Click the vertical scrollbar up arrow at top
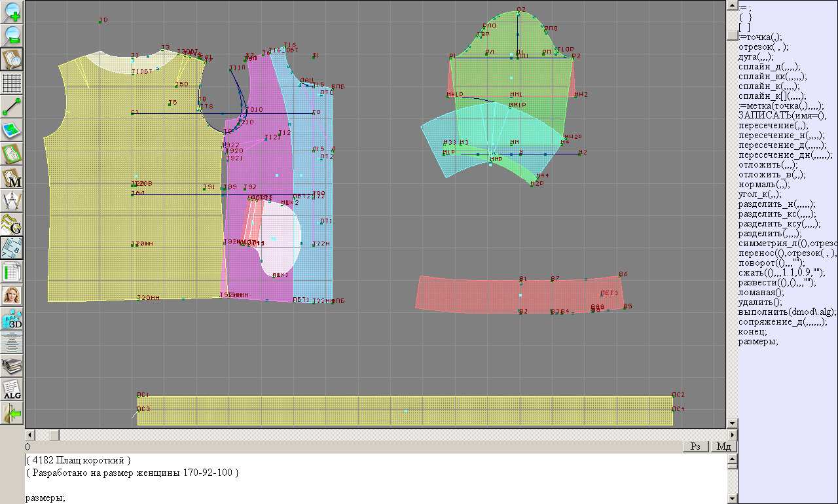Viewport: 838px width, 504px height. 732,5
